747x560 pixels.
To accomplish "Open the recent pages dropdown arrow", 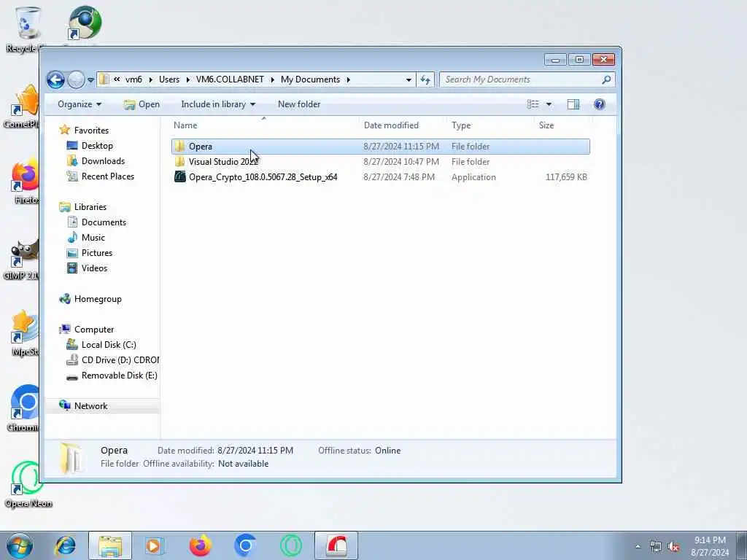I will point(90,80).
